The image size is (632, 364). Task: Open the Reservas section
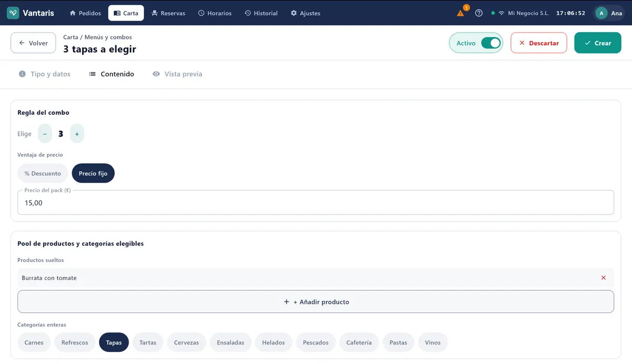coord(169,13)
